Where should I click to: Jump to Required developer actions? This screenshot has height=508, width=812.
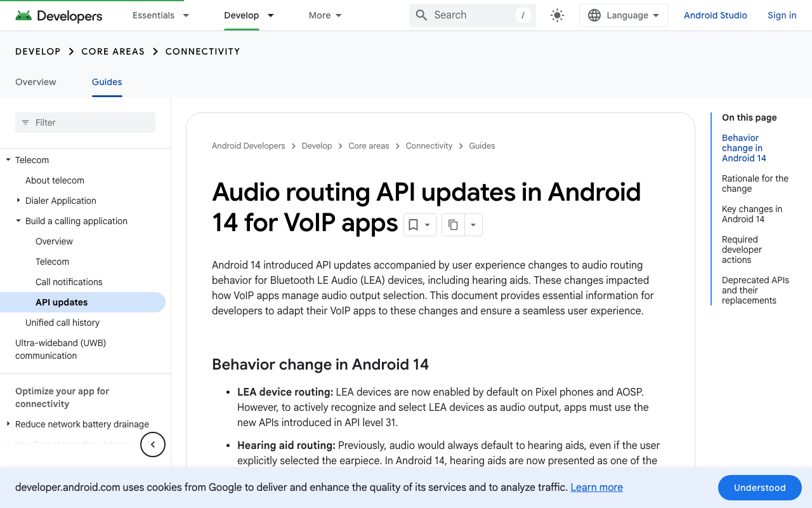[x=742, y=250]
